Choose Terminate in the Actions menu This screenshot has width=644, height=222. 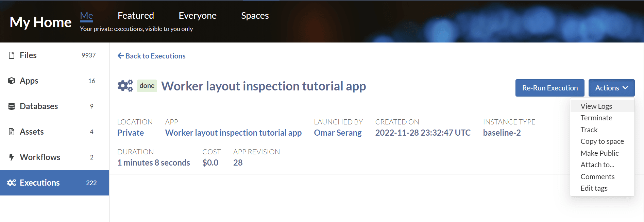[596, 118]
